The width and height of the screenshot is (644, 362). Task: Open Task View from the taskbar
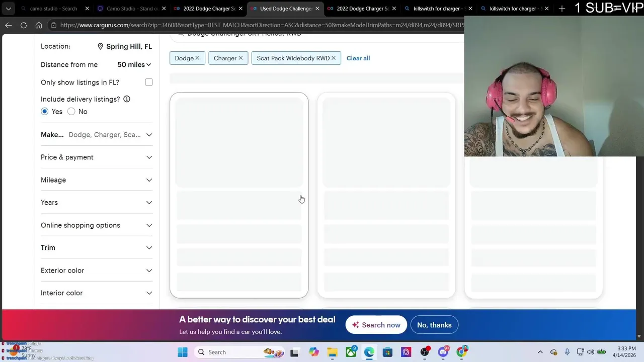pyautogui.click(x=294, y=352)
